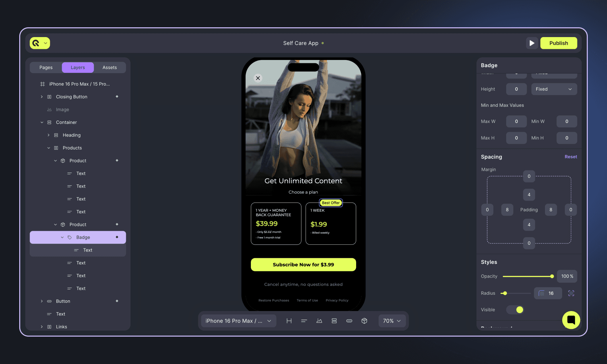Click the independent corner radius icon beside Radius
This screenshot has width=607, height=364.
(571, 293)
